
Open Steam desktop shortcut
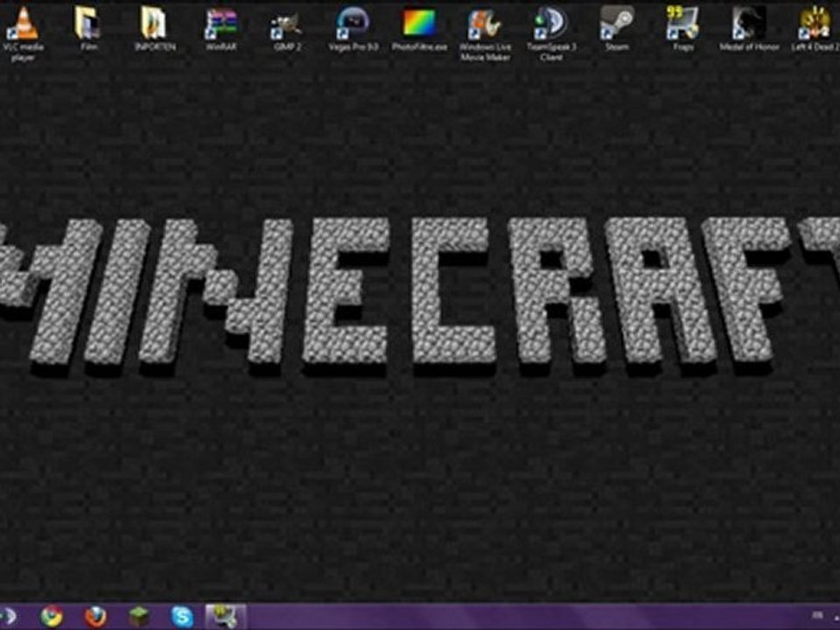(x=617, y=28)
